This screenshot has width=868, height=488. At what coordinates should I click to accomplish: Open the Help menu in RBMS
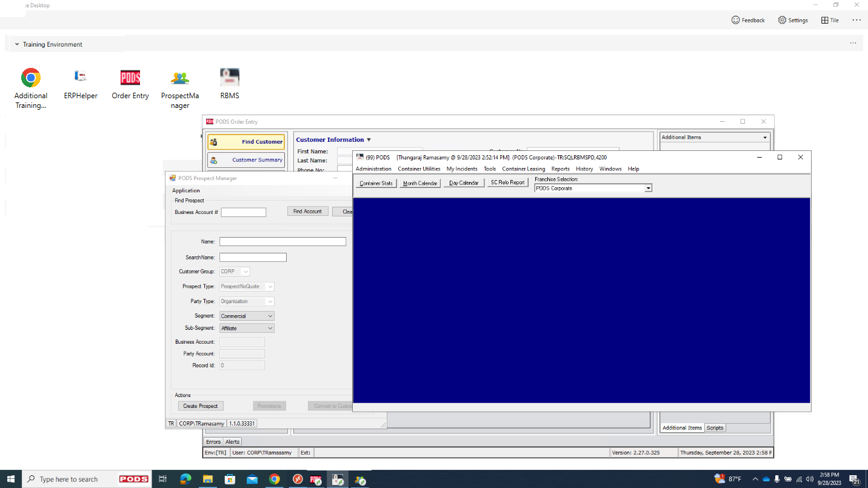(x=633, y=169)
